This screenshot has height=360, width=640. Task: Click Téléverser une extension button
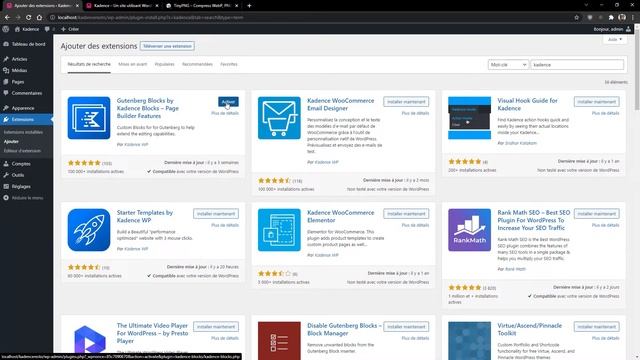[x=167, y=46]
